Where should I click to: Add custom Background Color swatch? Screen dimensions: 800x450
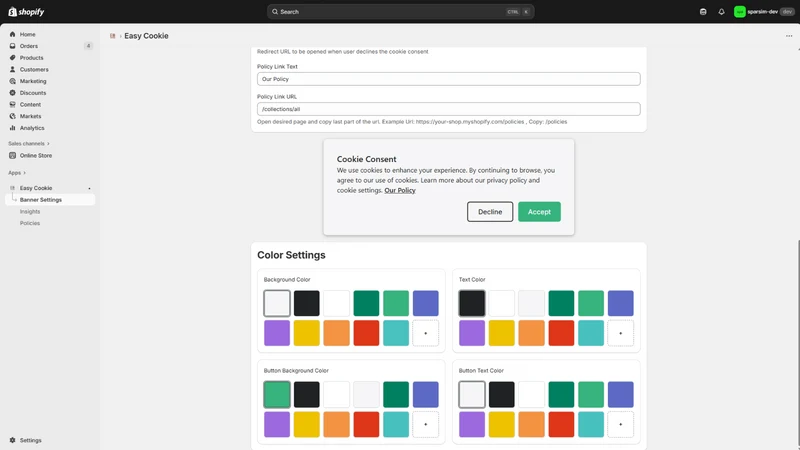click(426, 333)
